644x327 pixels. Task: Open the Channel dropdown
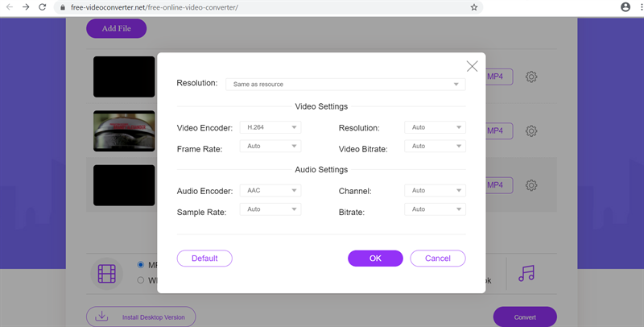(x=435, y=191)
